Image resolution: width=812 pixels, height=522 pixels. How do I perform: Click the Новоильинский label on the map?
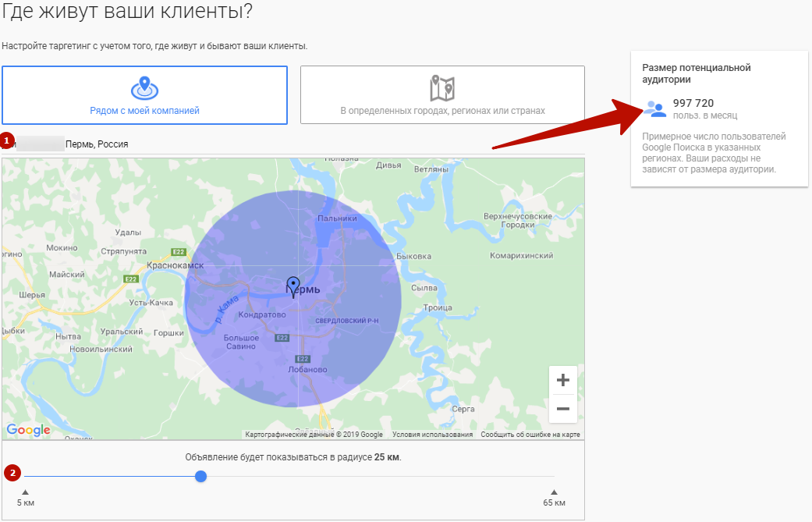click(101, 349)
